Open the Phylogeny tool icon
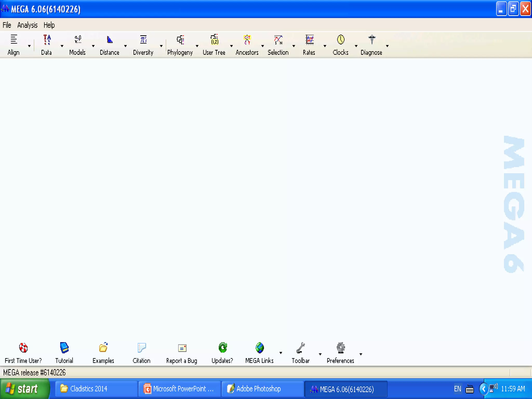532x399 pixels. tap(180, 40)
